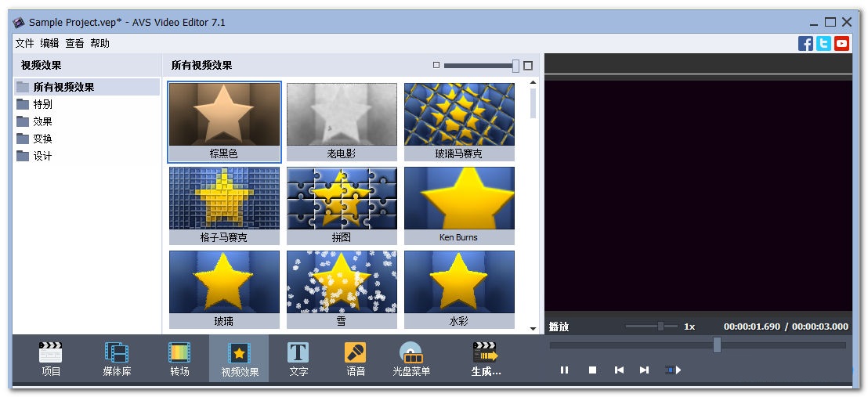Choose the 老电影 old movie effect

[x=342, y=122]
